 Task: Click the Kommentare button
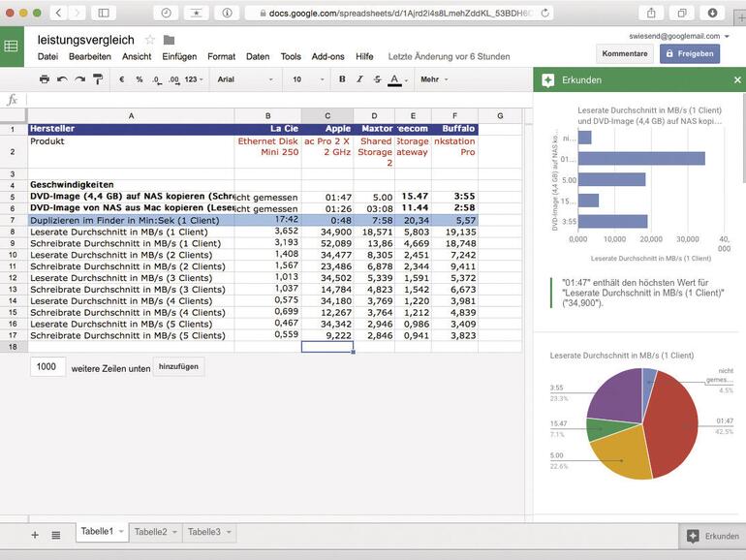[x=625, y=53]
